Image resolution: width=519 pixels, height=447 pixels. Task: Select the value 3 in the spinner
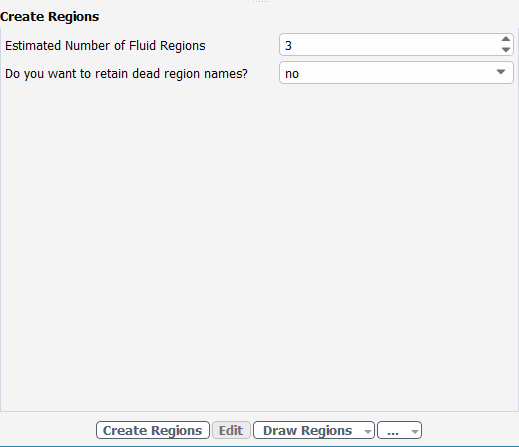288,46
